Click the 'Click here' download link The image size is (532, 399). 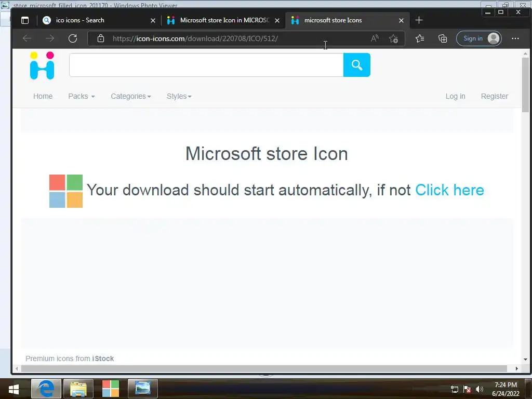[449, 190]
